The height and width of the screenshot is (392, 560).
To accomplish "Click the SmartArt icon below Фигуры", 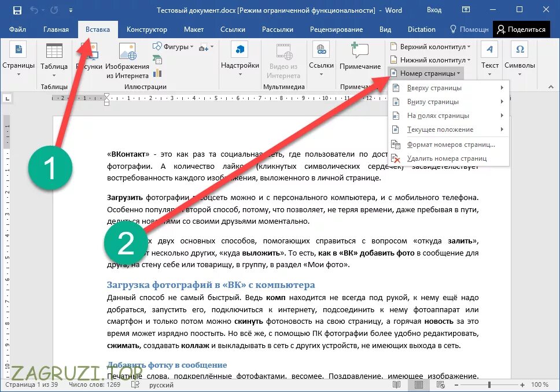I will (x=157, y=60).
